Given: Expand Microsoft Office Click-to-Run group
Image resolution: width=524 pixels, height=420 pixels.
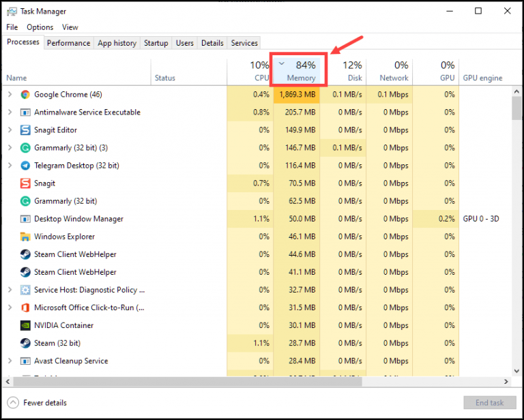Looking at the screenshot, I should click(10, 307).
